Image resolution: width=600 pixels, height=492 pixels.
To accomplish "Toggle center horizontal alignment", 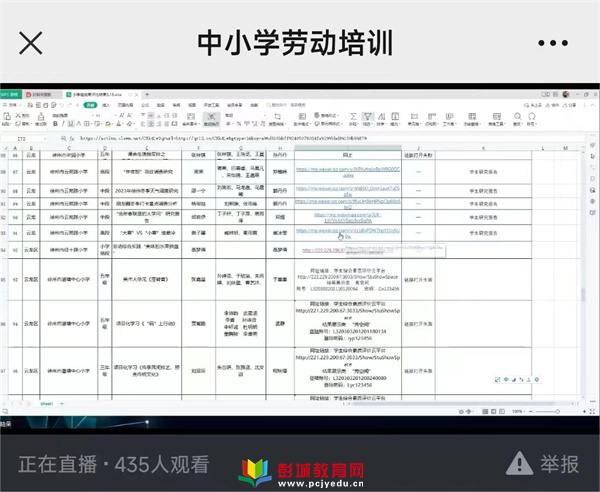I will click(x=151, y=124).
